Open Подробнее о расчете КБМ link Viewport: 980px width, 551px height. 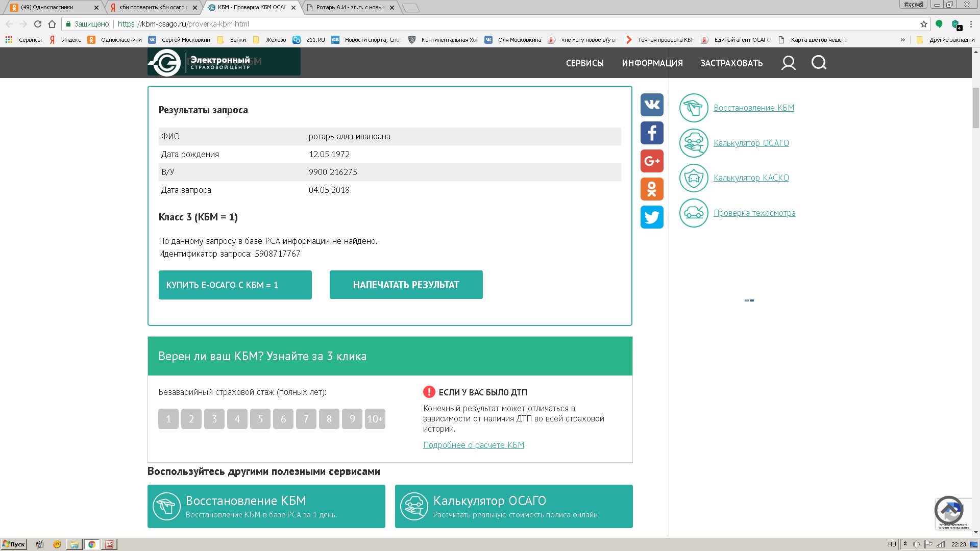473,445
